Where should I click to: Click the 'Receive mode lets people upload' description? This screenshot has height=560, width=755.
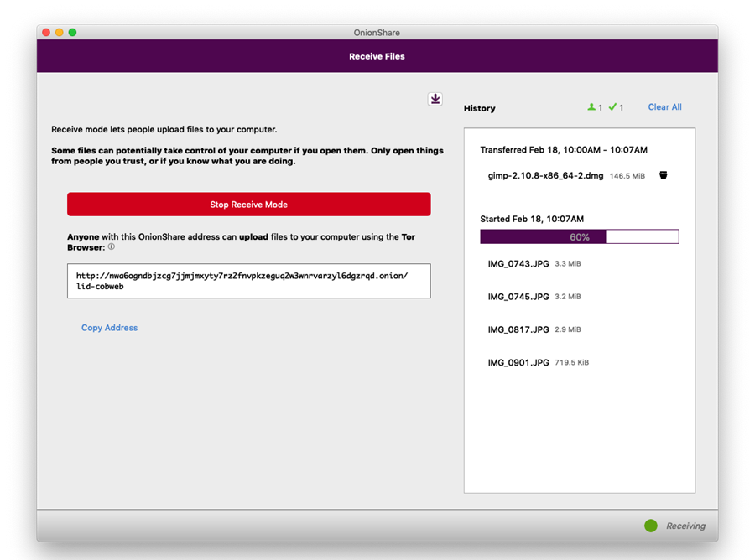[x=164, y=129]
